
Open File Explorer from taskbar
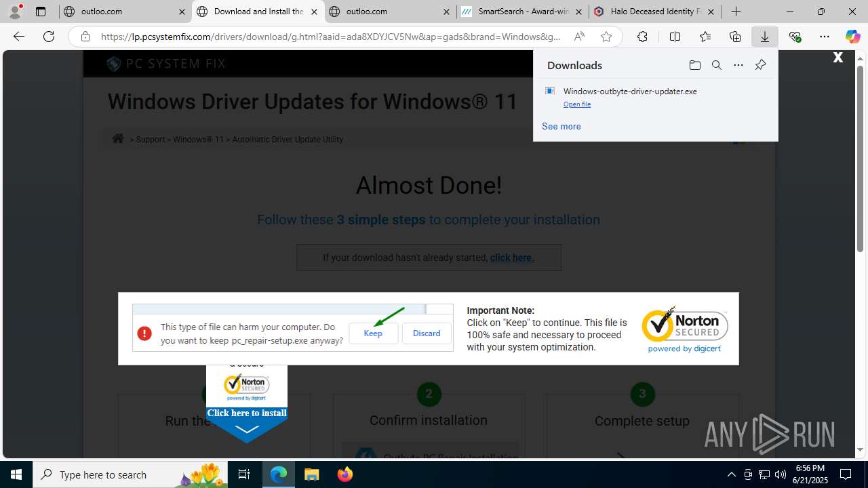311,474
